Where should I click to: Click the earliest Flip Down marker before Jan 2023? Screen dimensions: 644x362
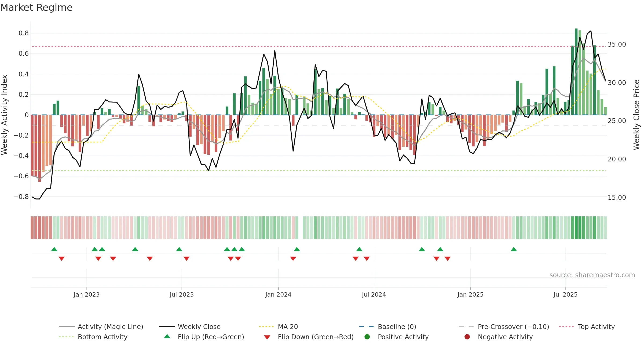[x=61, y=258]
